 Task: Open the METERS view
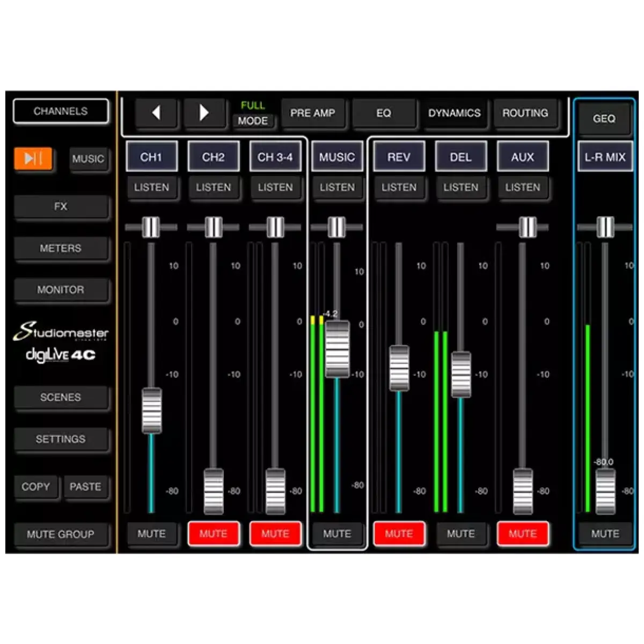coord(61,248)
